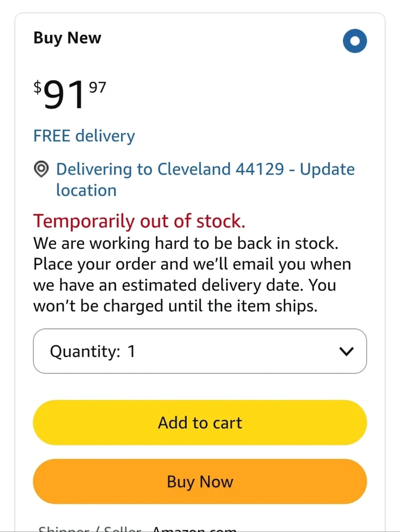The width and height of the screenshot is (400, 532).
Task: Click the word 'location' under Delivering to
Action: 86,190
